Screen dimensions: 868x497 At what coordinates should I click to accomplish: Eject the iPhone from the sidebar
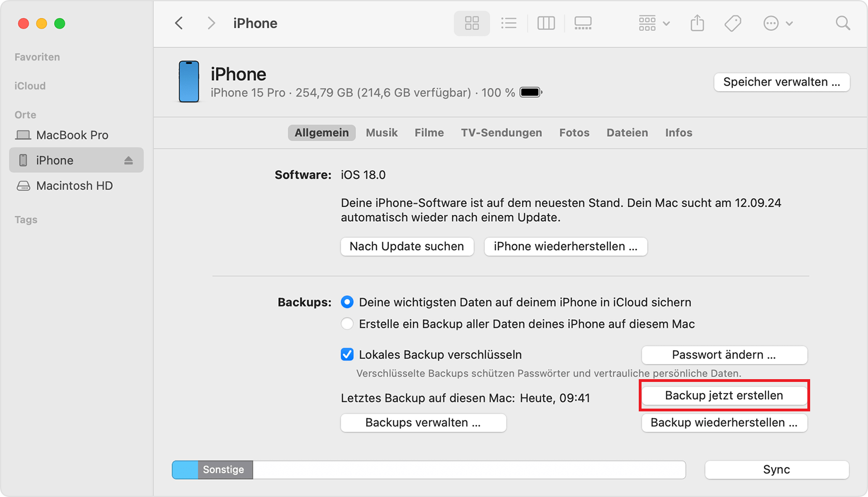pos(129,160)
